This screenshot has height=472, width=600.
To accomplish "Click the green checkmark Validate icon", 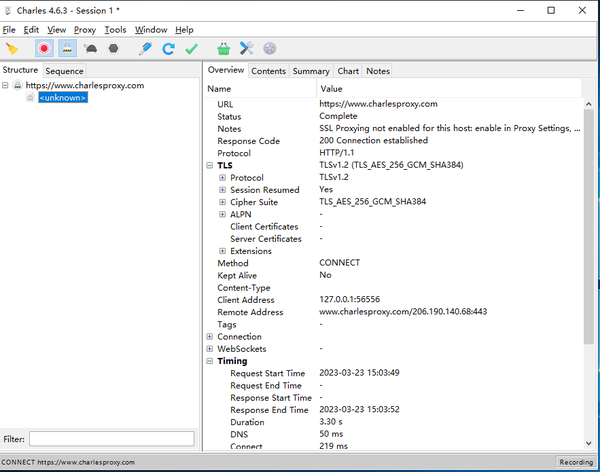I will 192,48.
